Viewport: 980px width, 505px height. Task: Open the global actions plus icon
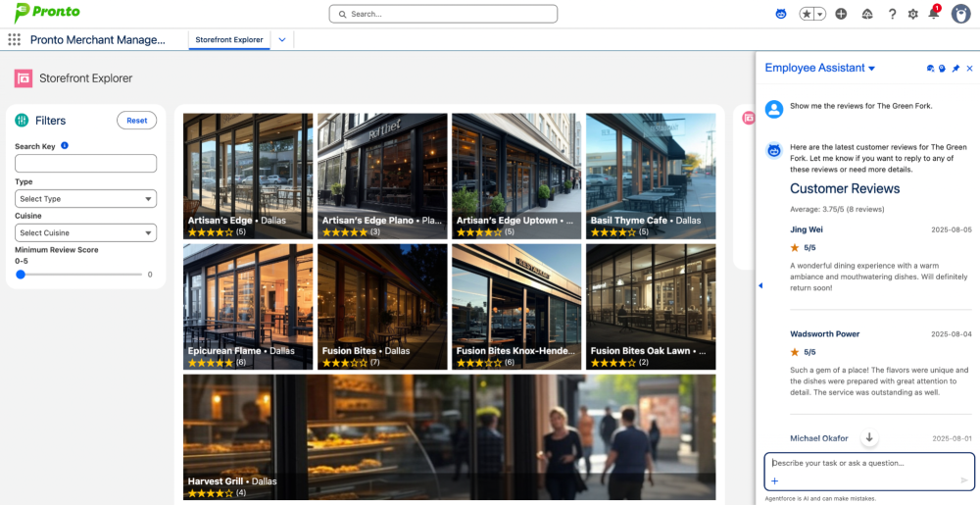click(841, 14)
